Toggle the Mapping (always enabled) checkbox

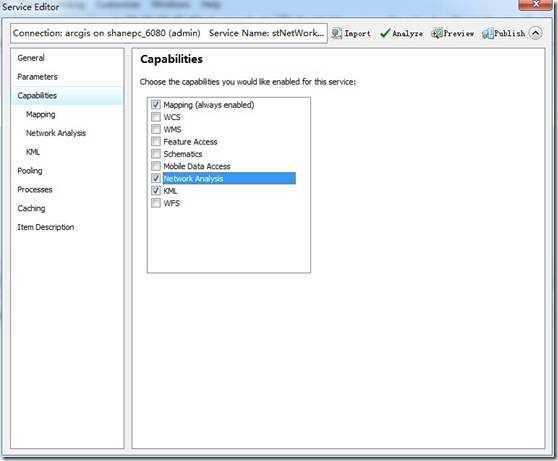[156, 104]
